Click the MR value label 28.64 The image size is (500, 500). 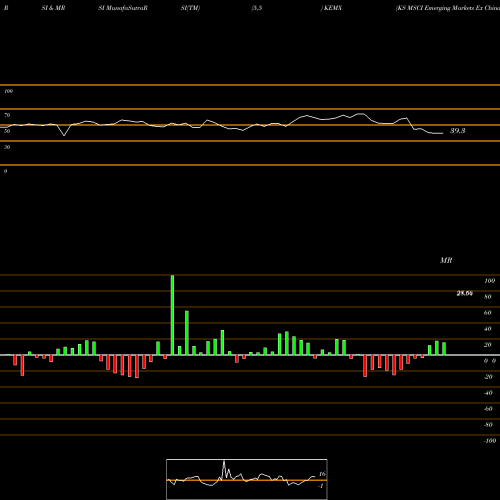(465, 293)
